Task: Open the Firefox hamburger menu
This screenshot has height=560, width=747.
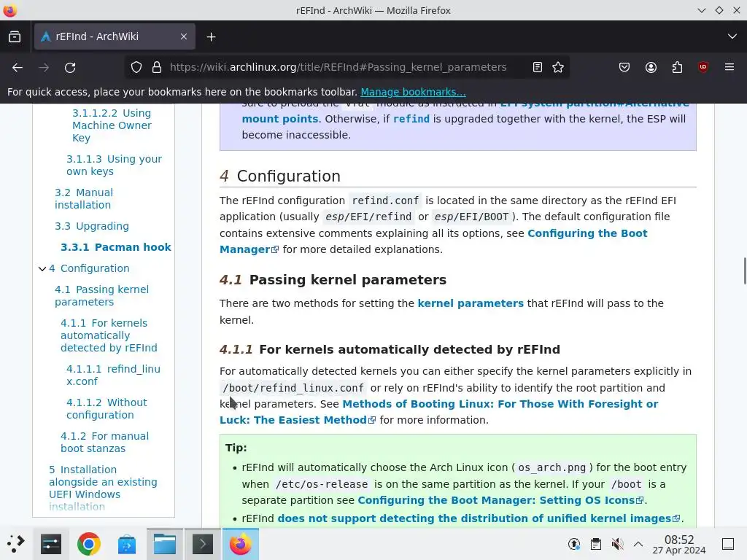Action: click(729, 68)
